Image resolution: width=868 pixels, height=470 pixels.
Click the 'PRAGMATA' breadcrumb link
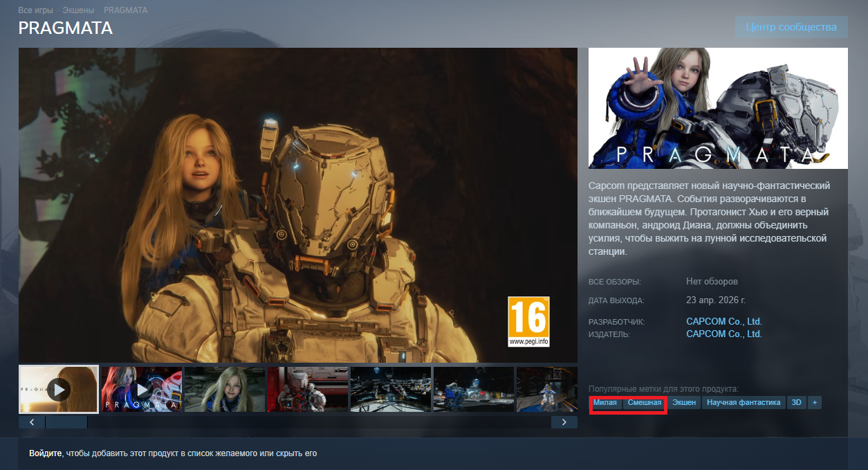pos(125,10)
